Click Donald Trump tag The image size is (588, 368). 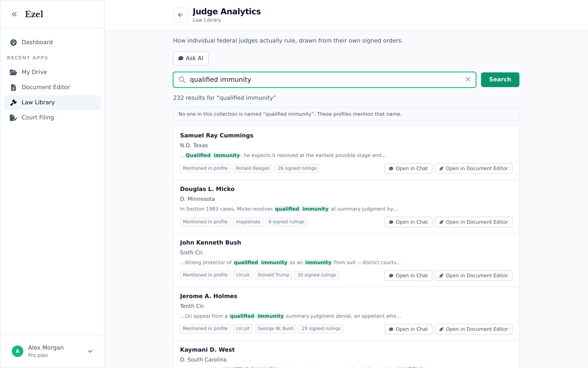(x=273, y=275)
